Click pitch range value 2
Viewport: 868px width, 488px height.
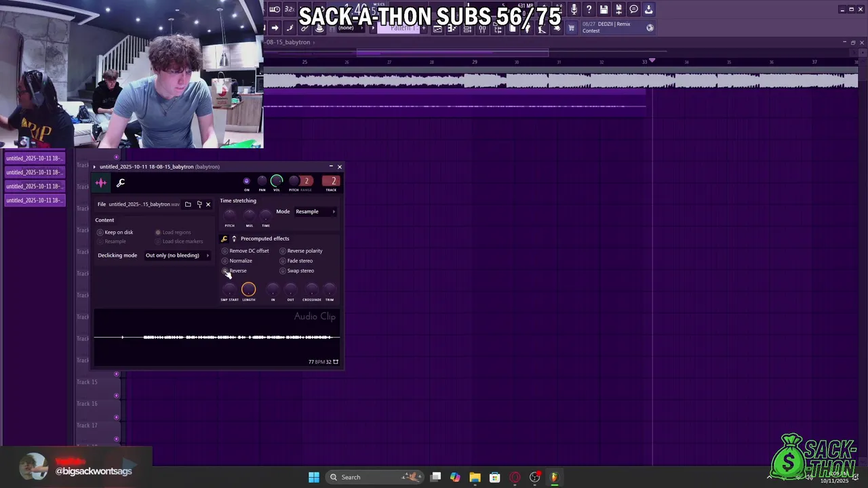point(307,181)
